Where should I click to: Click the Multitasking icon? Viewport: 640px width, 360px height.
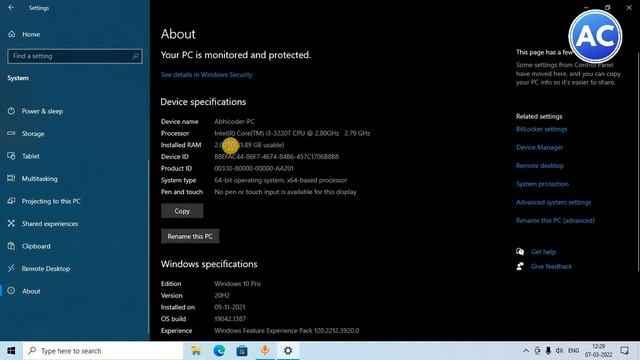pyautogui.click(x=11, y=178)
